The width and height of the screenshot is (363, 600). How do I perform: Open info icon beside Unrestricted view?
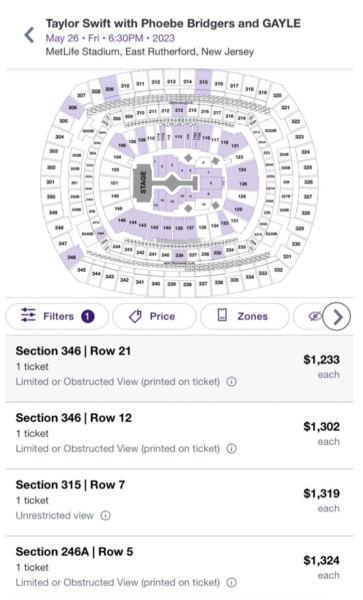(106, 516)
